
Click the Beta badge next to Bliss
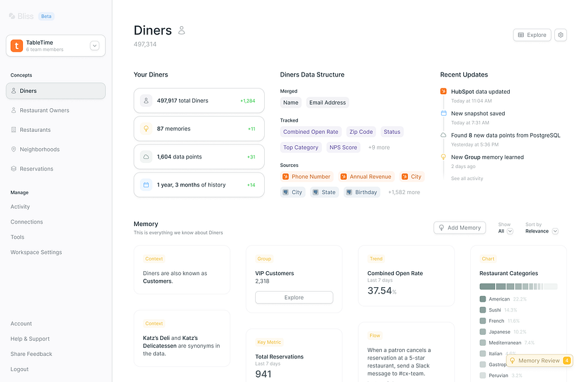46,16
